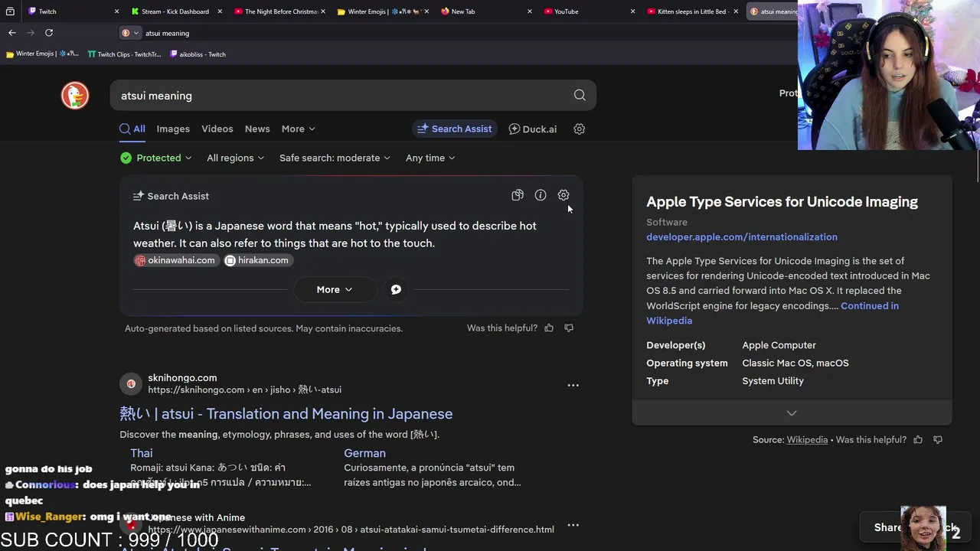980x551 pixels.
Task: Open the Protected status dropdown
Action: pyautogui.click(x=156, y=158)
